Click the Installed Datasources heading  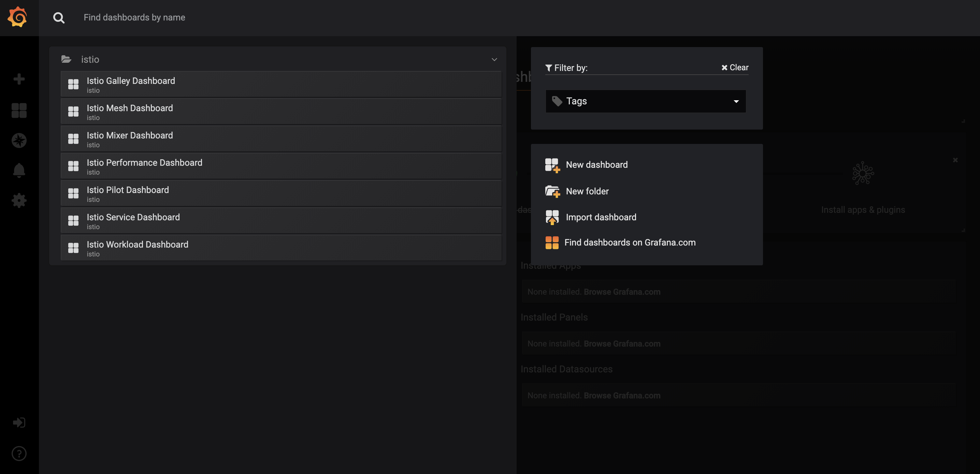coord(566,369)
